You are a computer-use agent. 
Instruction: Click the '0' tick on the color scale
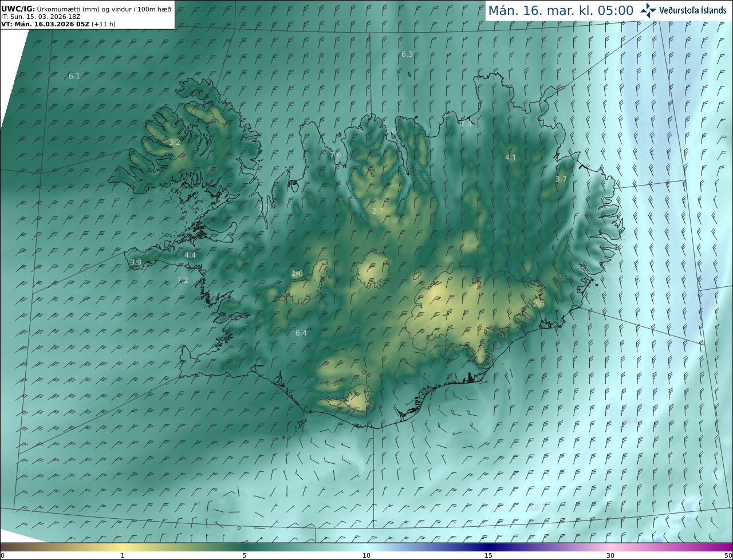point(2,555)
